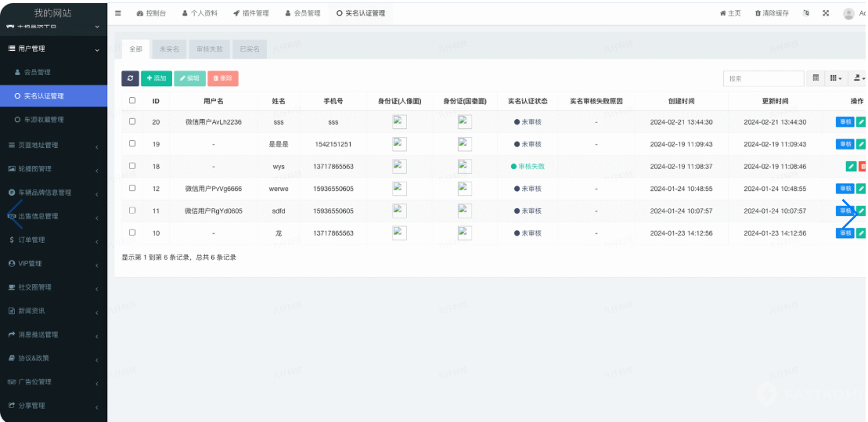The height and width of the screenshot is (422, 868).
Task: Click the 搜索 search input field
Action: click(763, 78)
